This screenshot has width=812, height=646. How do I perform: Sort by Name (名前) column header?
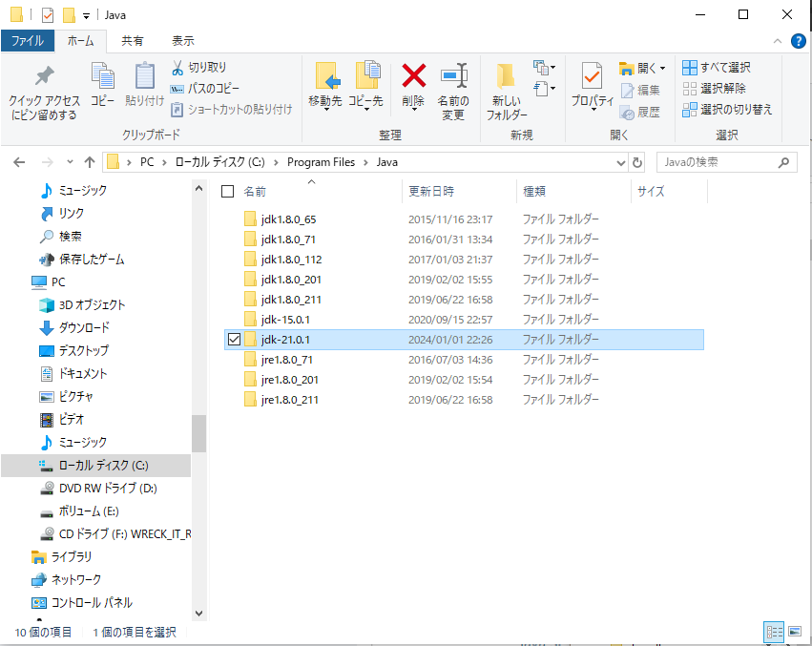[x=254, y=192]
